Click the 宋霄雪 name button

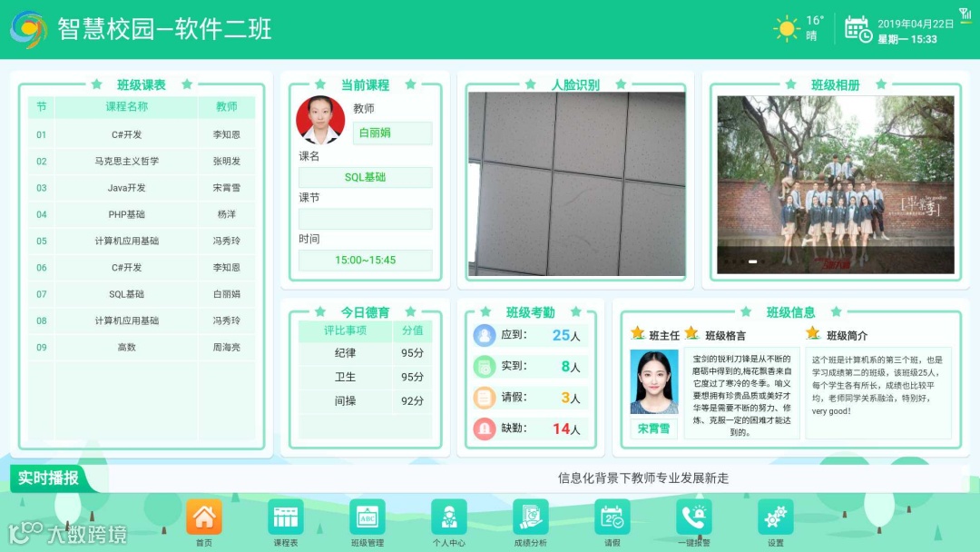(654, 429)
